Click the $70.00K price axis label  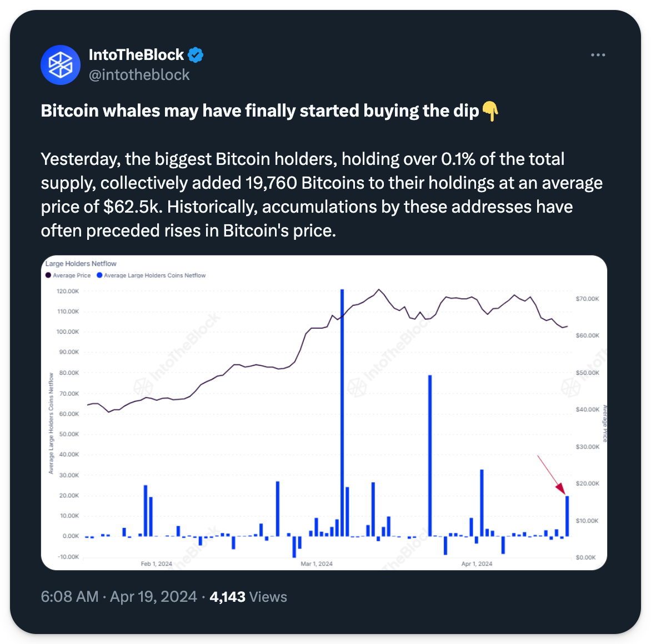point(588,299)
